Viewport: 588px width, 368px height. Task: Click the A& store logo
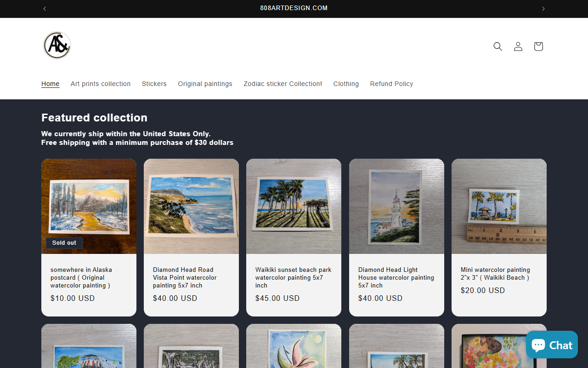pos(57,46)
